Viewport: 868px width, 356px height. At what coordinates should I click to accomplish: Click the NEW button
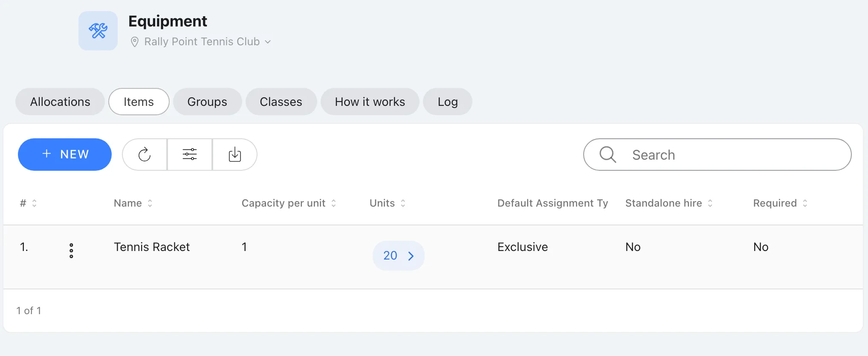(x=65, y=155)
